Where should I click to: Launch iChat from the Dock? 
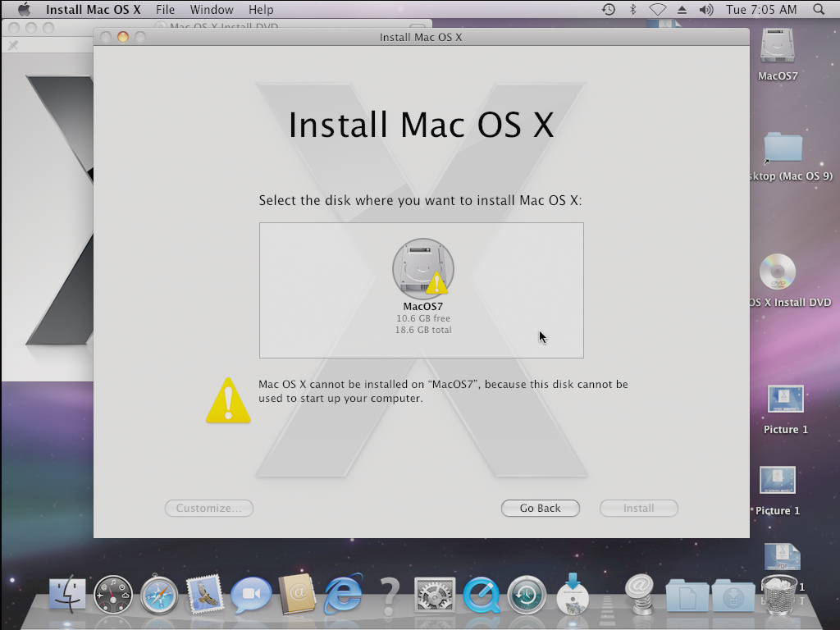(x=251, y=595)
